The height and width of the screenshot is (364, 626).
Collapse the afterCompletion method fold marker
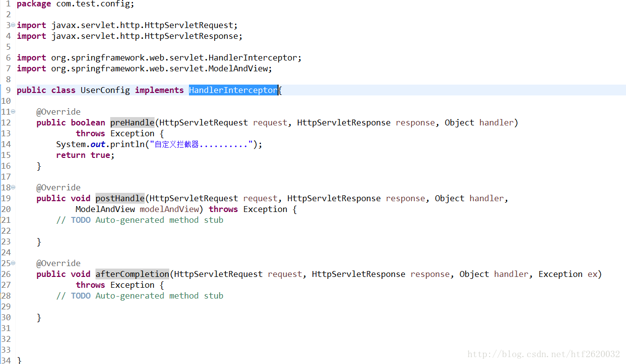[x=13, y=263]
